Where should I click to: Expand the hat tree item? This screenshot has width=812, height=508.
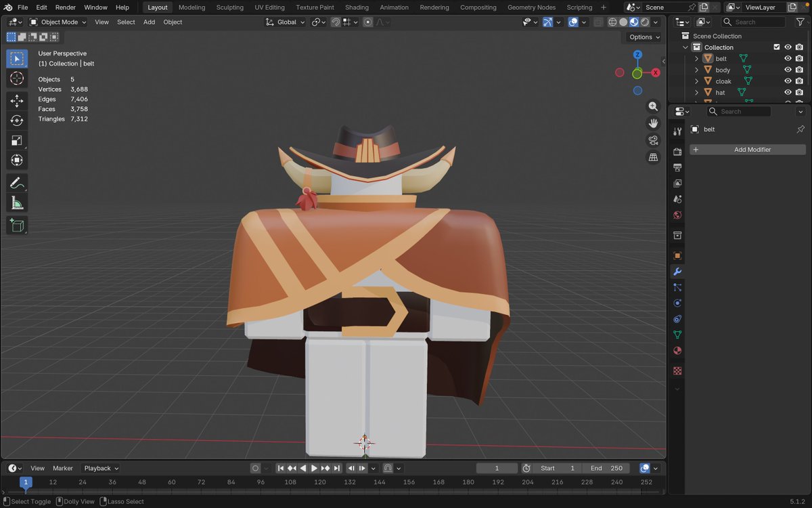[696, 93]
